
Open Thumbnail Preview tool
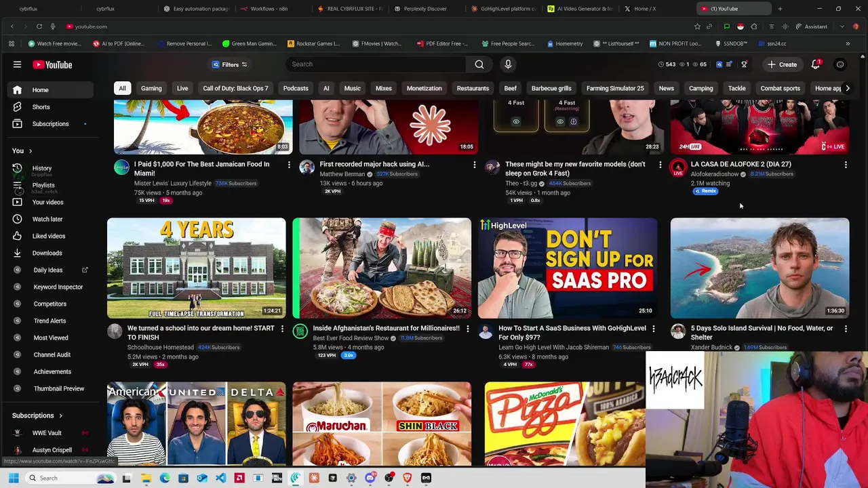pos(58,388)
